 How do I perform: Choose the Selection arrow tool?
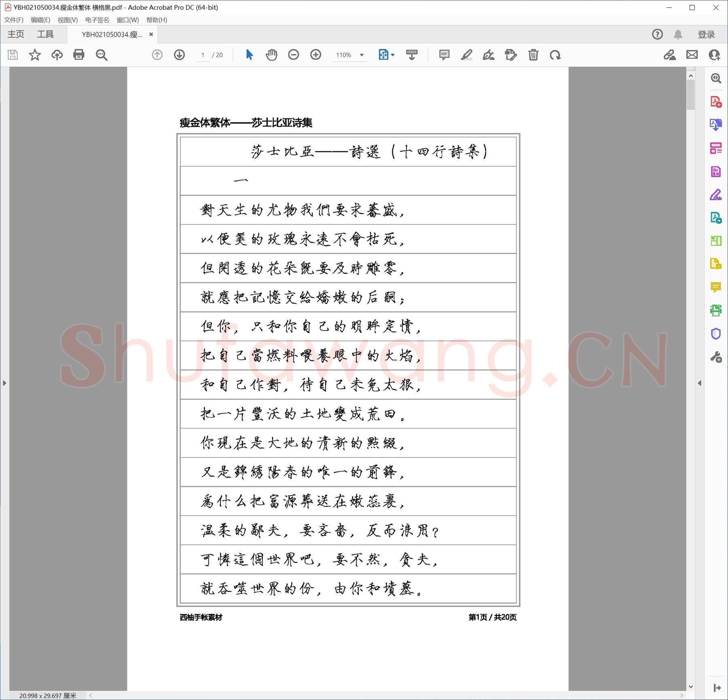(x=250, y=55)
